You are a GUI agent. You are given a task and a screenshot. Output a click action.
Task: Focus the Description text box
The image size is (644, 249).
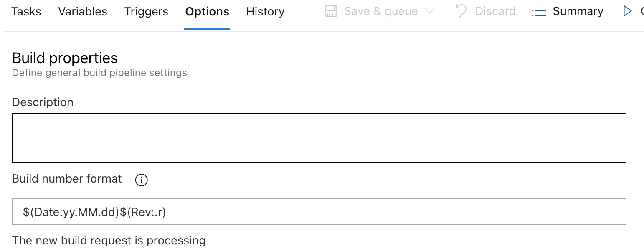coord(319,138)
